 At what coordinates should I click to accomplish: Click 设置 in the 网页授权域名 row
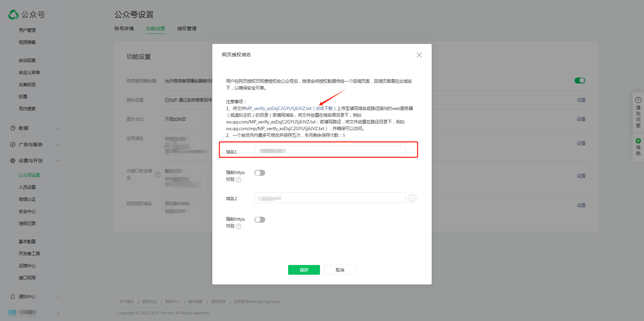click(x=581, y=205)
